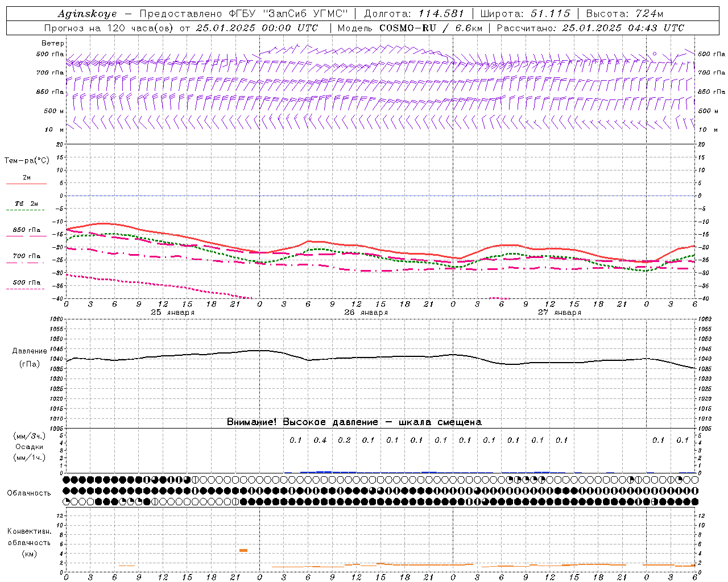Click the 0.2 precipitation amount value

pyautogui.click(x=344, y=440)
